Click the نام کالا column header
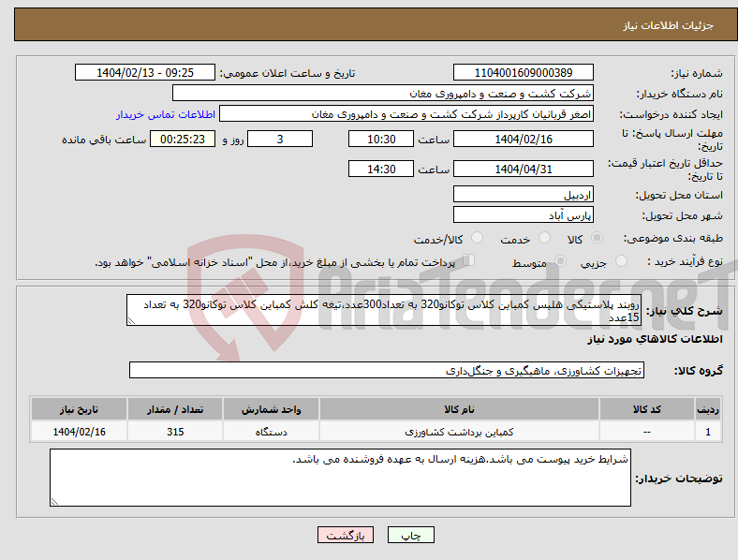This screenshot has height=560, width=738. pyautogui.click(x=459, y=409)
